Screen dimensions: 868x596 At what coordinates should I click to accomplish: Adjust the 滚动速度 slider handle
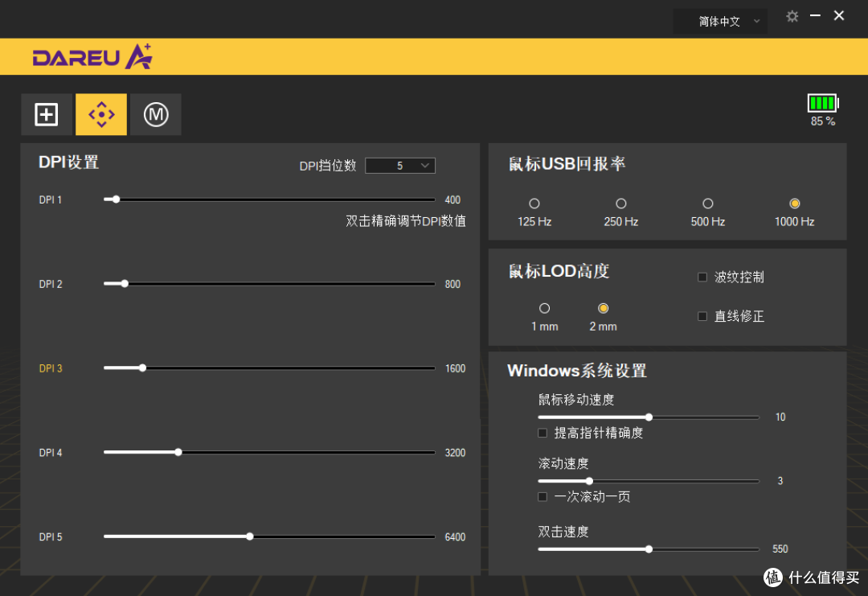click(x=590, y=481)
